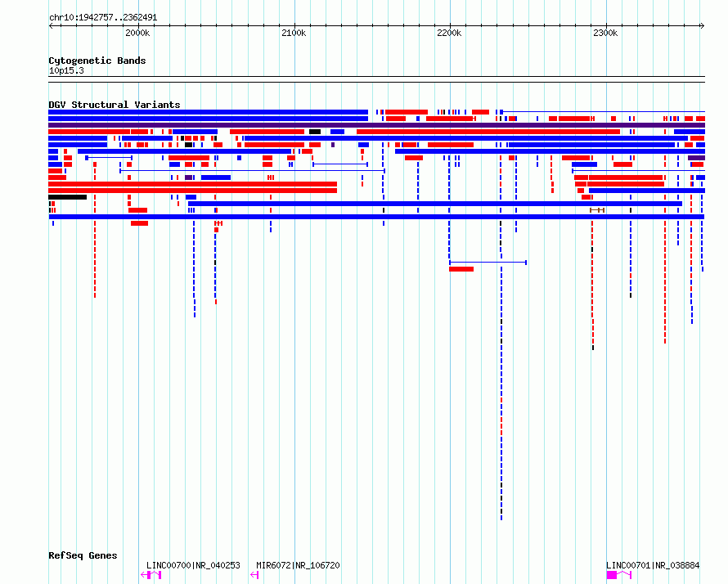
Task: Select the LINC00701 magenta gene glyph
Action: point(619,575)
